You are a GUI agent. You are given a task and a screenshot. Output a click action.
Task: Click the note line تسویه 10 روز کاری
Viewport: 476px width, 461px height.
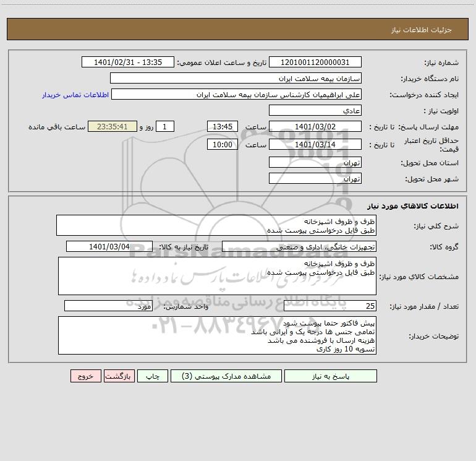point(346,349)
